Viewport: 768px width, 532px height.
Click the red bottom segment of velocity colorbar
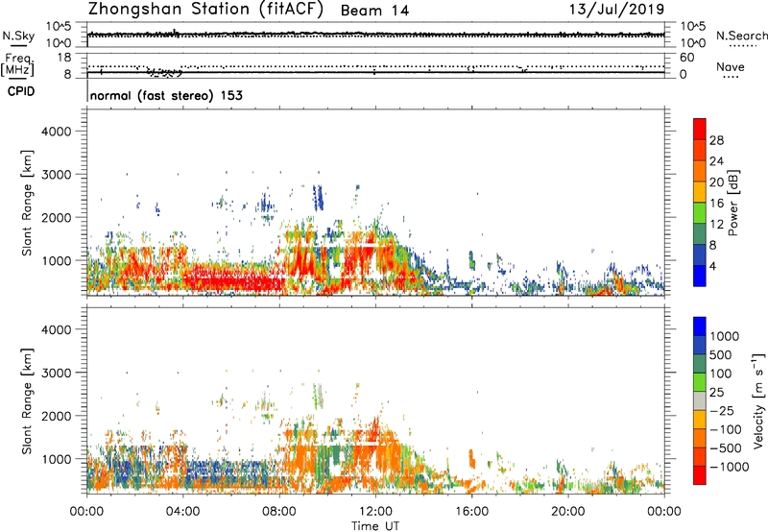(700, 475)
